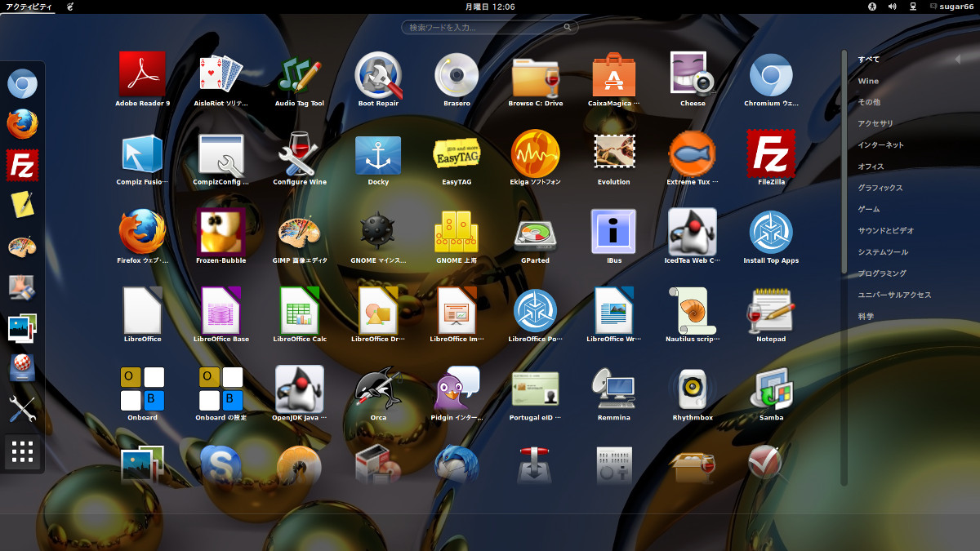Launch Firefox from the dash
The height and width of the screenshot is (551, 980).
point(23,124)
